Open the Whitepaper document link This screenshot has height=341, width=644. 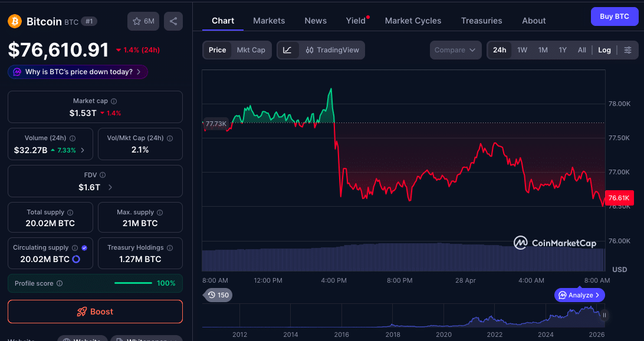coord(146,339)
